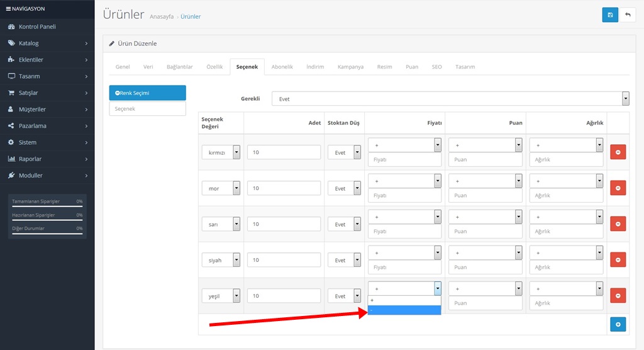The height and width of the screenshot is (350, 644).
Task: Add a new option value row
Action: click(x=618, y=324)
